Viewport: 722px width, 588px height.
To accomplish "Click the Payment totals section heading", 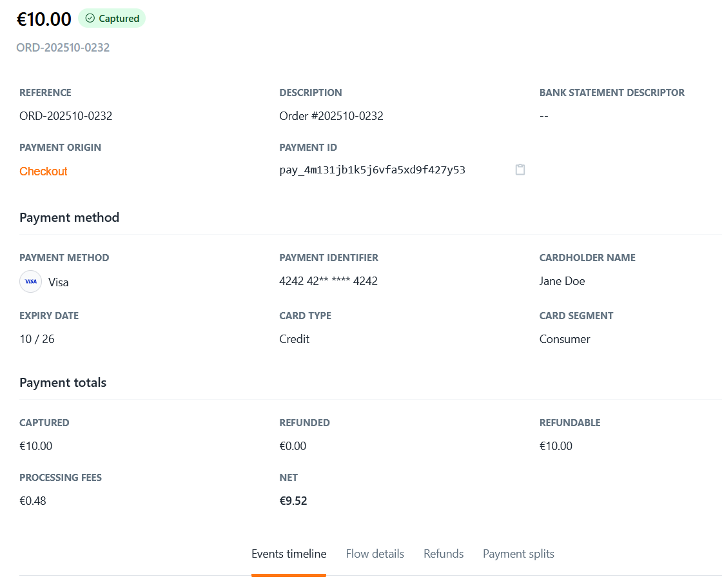I will coord(63,382).
